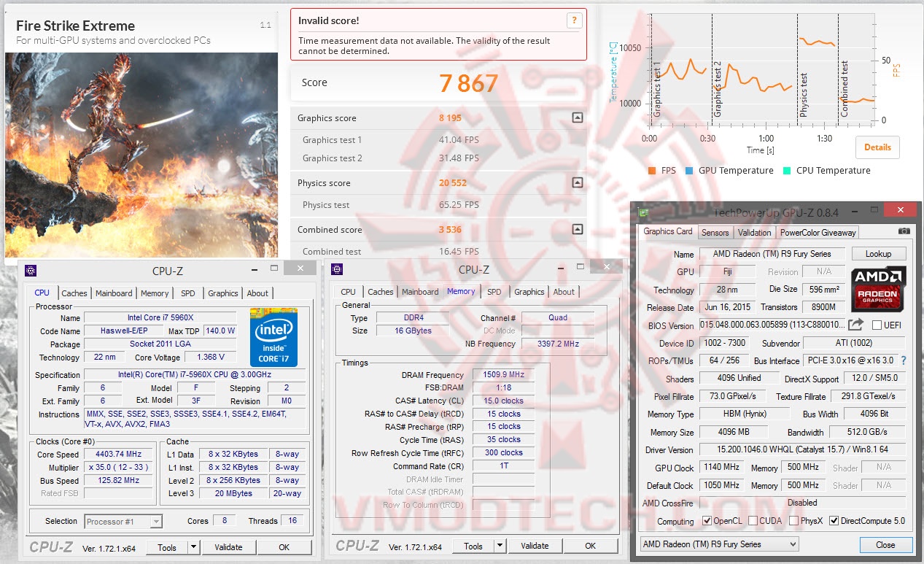
Task: Click the GPU-Z app icon in title bar
Action: (x=644, y=212)
